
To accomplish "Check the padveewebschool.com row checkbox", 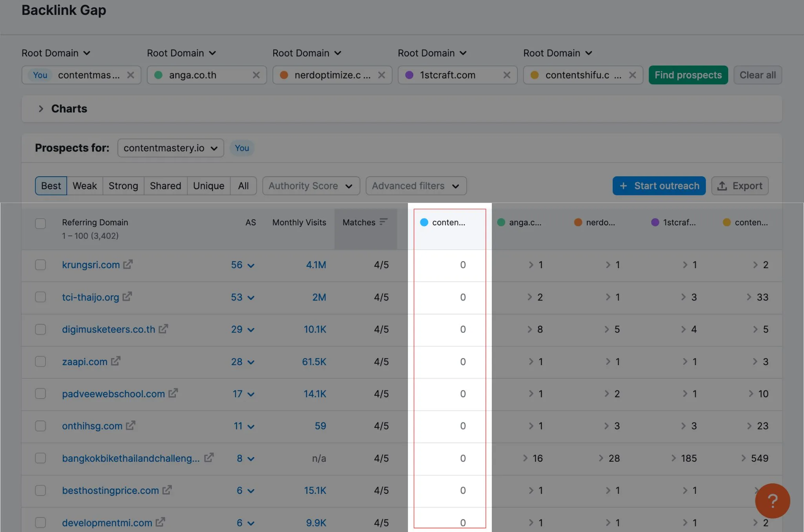I will click(x=40, y=393).
